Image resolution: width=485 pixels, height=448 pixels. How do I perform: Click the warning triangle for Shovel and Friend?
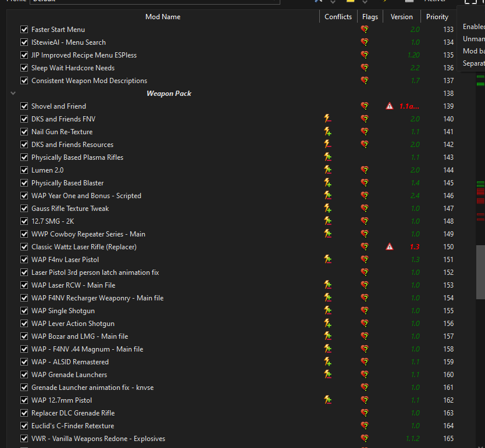(x=390, y=106)
